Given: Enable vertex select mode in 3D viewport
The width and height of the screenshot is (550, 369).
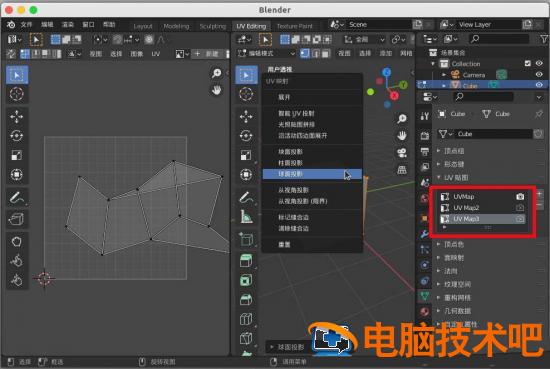Looking at the screenshot, I should (305, 53).
